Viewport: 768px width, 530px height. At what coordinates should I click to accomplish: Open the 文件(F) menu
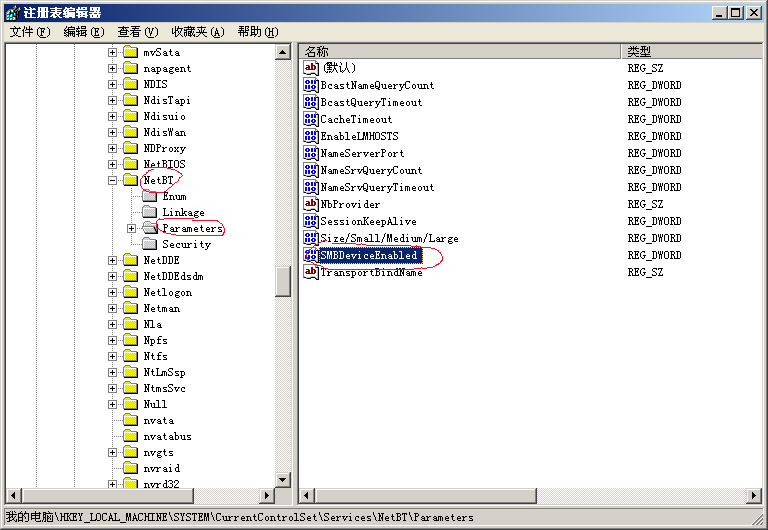[x=30, y=32]
